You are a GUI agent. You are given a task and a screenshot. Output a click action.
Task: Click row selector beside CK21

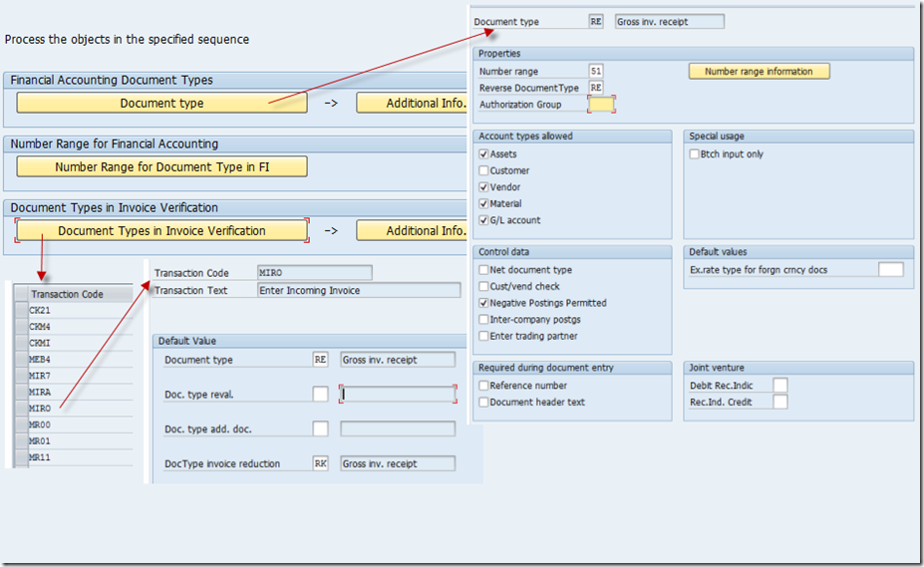[21, 310]
